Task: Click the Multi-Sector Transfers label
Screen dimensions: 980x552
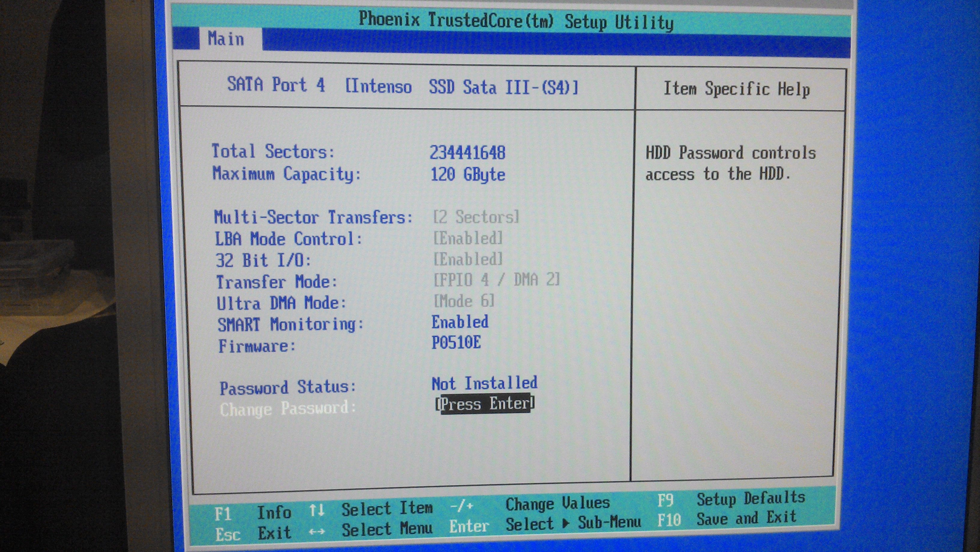Action: (313, 217)
